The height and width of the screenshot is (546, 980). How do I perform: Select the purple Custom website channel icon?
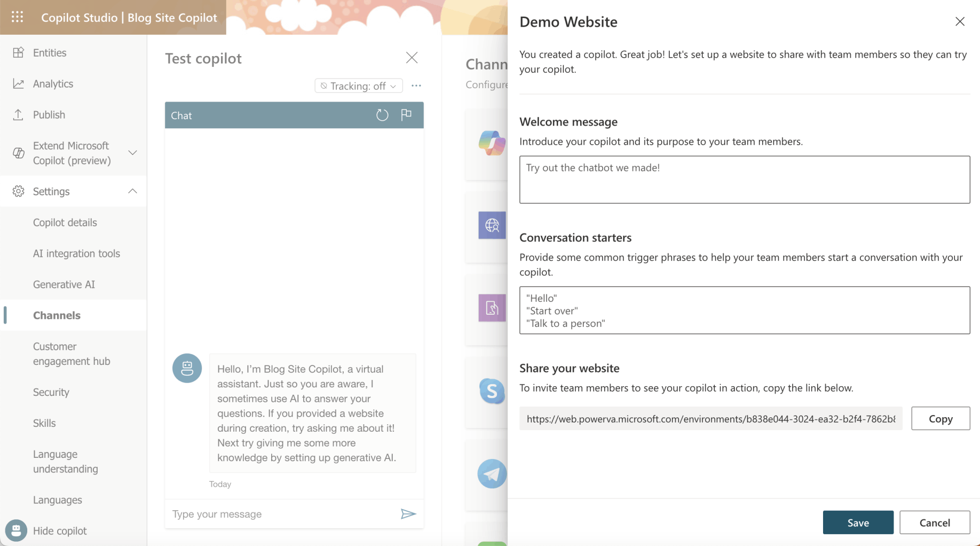tap(492, 308)
